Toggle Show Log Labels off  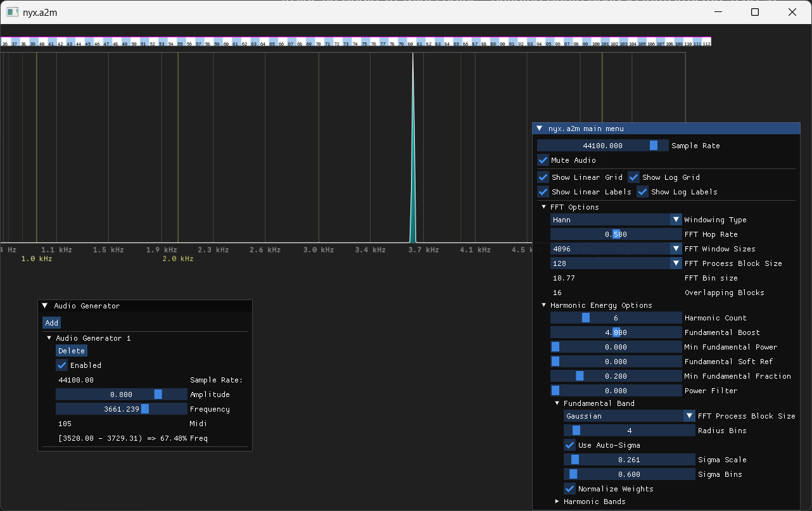tap(642, 192)
